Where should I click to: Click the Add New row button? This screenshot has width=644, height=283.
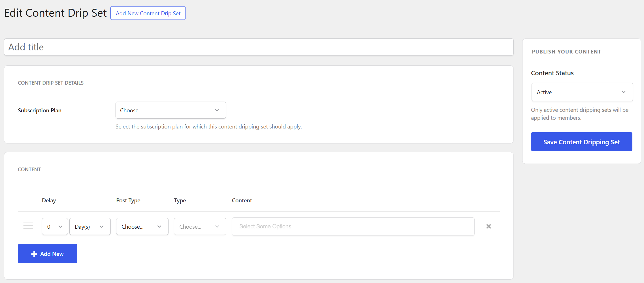[48, 254]
